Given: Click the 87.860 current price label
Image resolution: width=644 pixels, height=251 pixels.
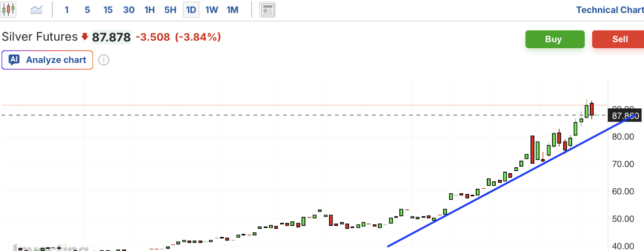Looking at the screenshot, I should 625,116.
